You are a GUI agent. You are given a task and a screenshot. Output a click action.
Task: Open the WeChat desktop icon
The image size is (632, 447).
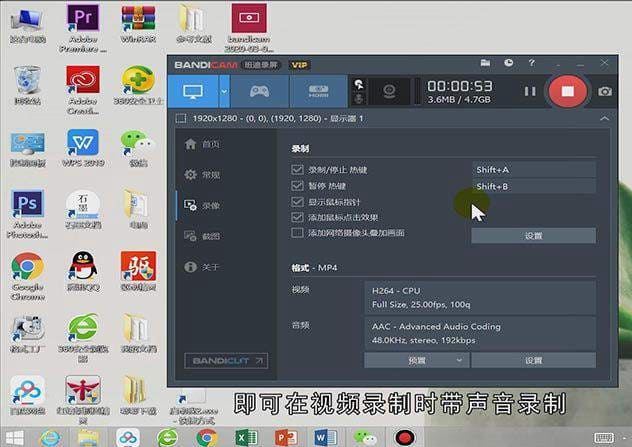(x=138, y=148)
